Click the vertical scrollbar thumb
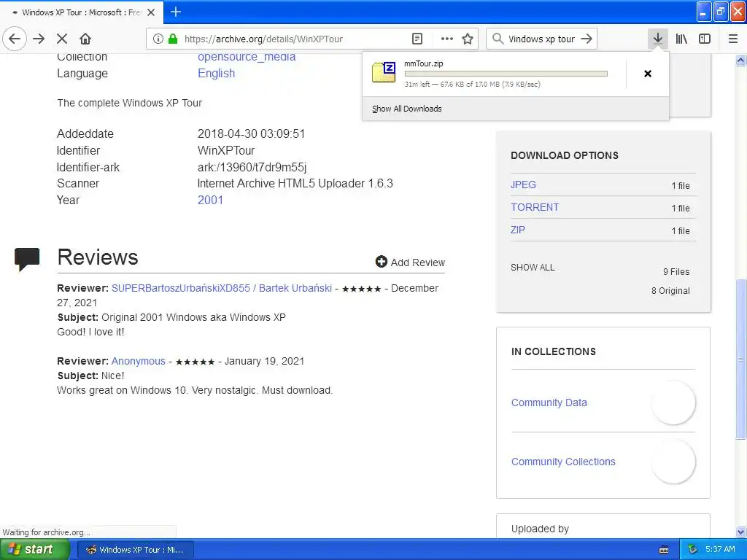This screenshot has height=560, width=747. pyautogui.click(x=740, y=358)
